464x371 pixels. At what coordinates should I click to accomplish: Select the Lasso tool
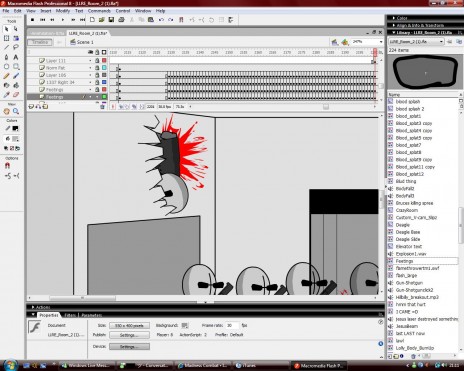click(x=16, y=47)
